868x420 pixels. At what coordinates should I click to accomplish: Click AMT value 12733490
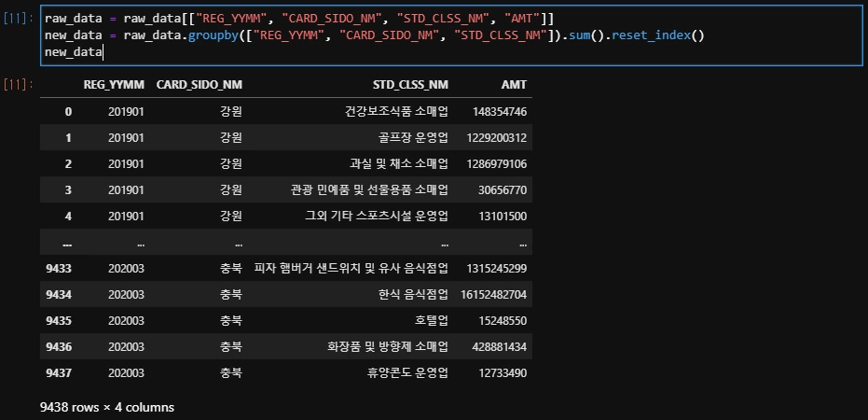[x=503, y=373]
